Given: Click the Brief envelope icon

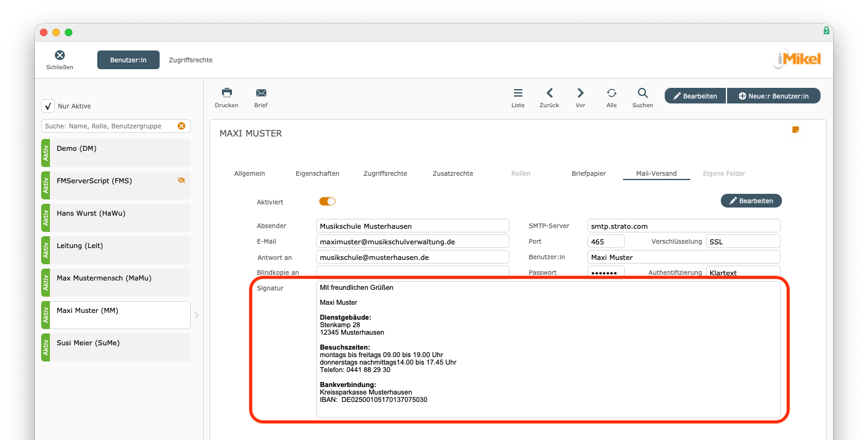Looking at the screenshot, I should coord(261,92).
